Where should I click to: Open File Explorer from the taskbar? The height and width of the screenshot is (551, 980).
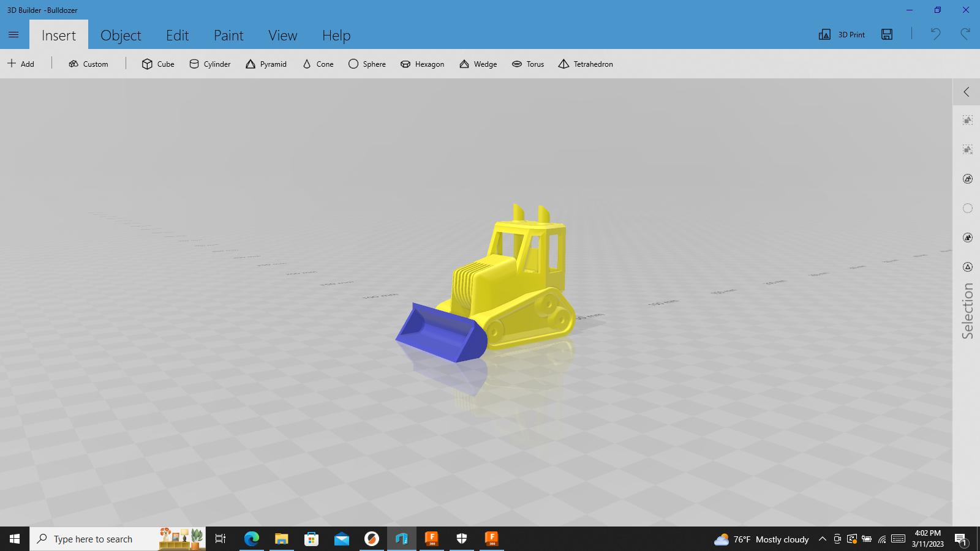click(x=281, y=539)
